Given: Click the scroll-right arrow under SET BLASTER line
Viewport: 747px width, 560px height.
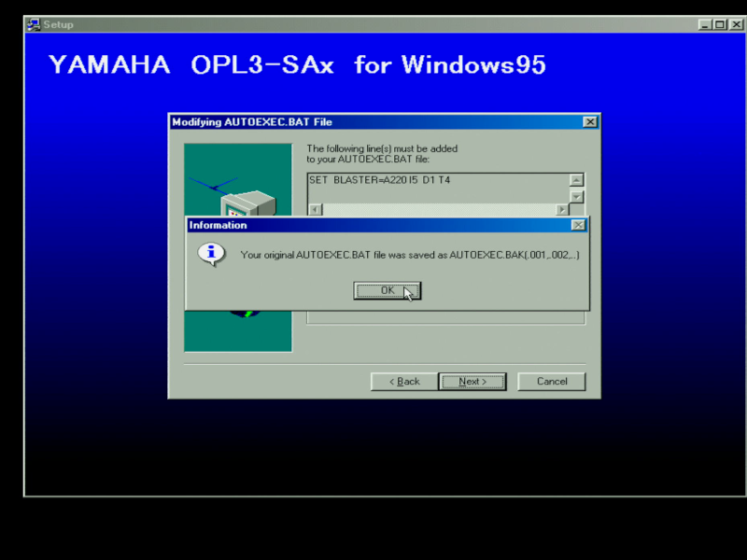Looking at the screenshot, I should pos(562,209).
